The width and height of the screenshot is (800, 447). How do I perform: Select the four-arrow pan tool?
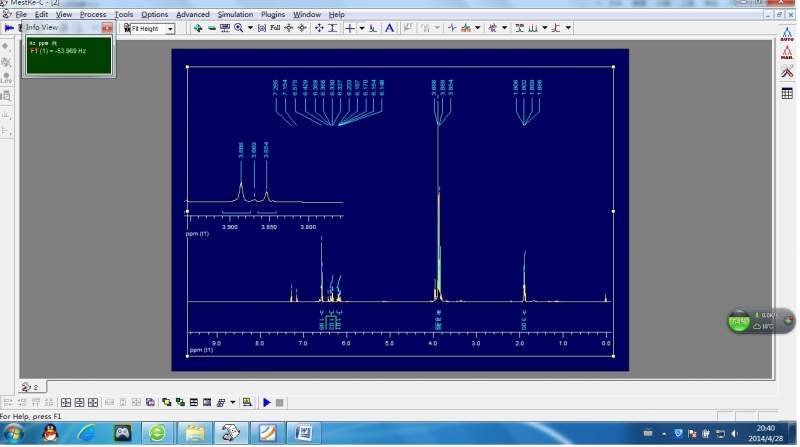pos(319,28)
